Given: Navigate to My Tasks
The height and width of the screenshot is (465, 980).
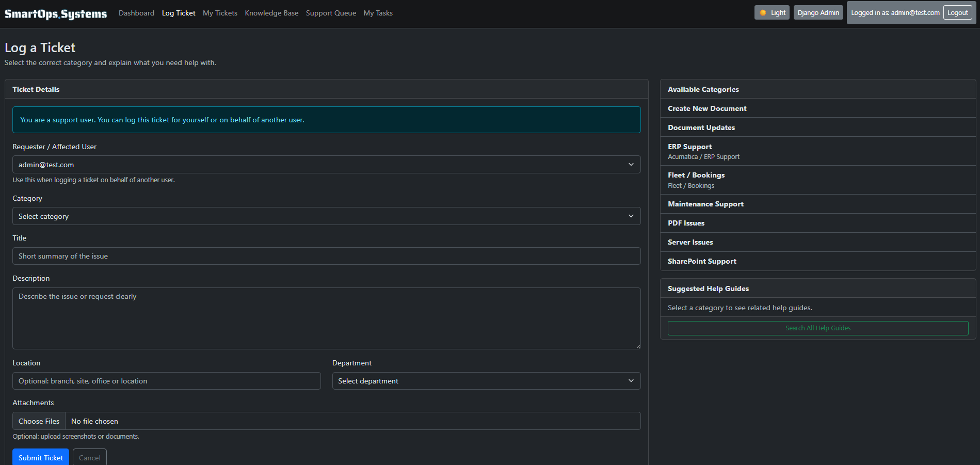Looking at the screenshot, I should [378, 13].
